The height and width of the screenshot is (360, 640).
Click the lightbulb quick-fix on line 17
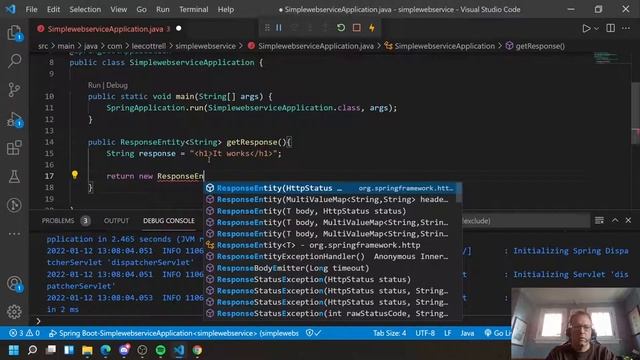(x=75, y=175)
